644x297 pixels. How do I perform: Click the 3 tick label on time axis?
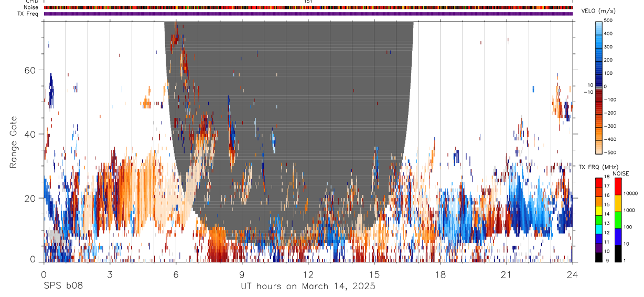click(110, 274)
